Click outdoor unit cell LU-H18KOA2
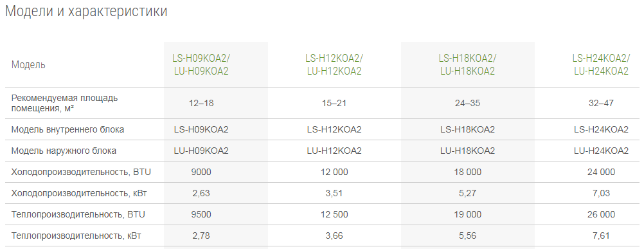 [x=467, y=151]
